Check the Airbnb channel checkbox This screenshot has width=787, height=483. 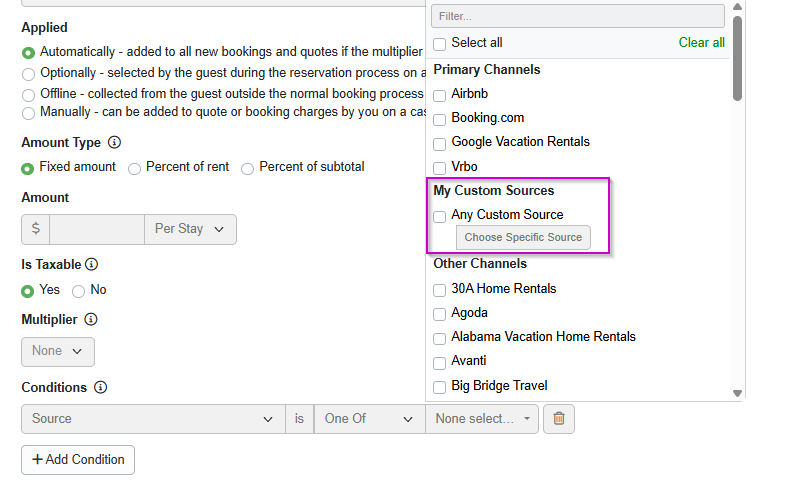tap(440, 95)
